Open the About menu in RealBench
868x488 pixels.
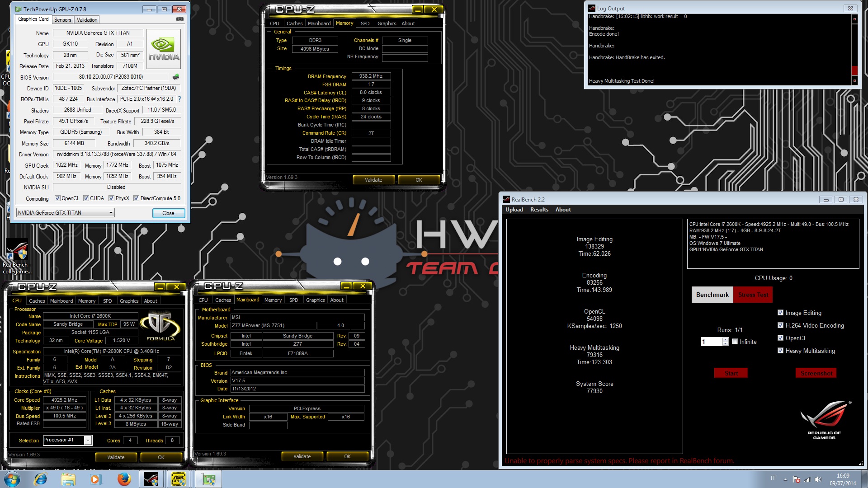click(x=563, y=210)
